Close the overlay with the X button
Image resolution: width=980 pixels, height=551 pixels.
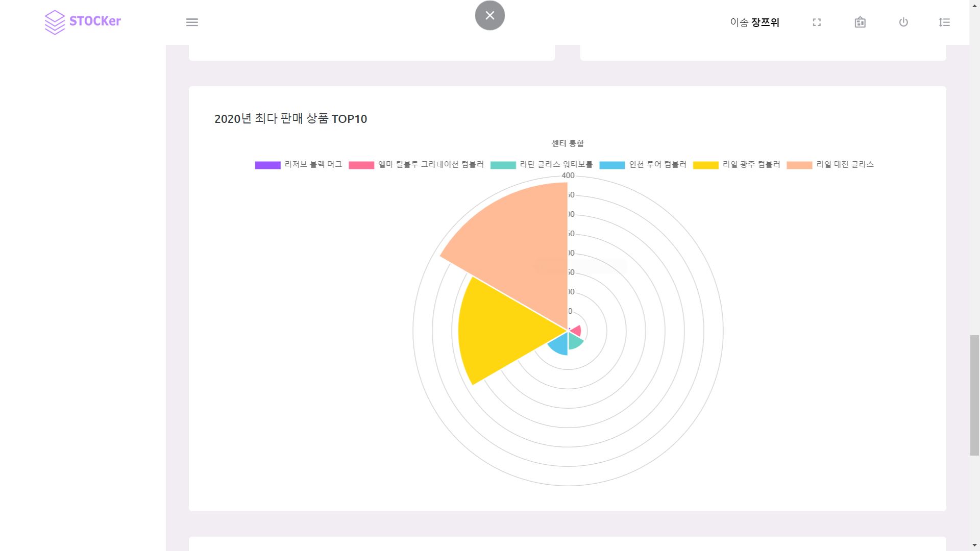coord(489,15)
